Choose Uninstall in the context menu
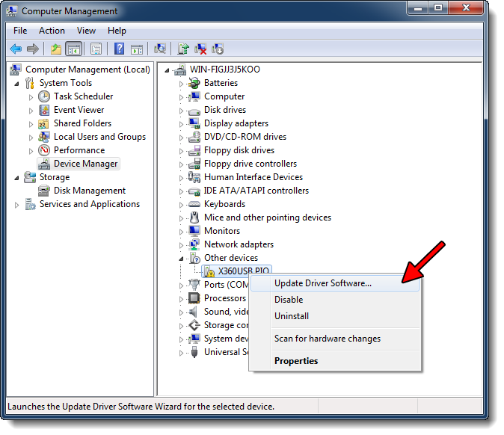 point(334,316)
